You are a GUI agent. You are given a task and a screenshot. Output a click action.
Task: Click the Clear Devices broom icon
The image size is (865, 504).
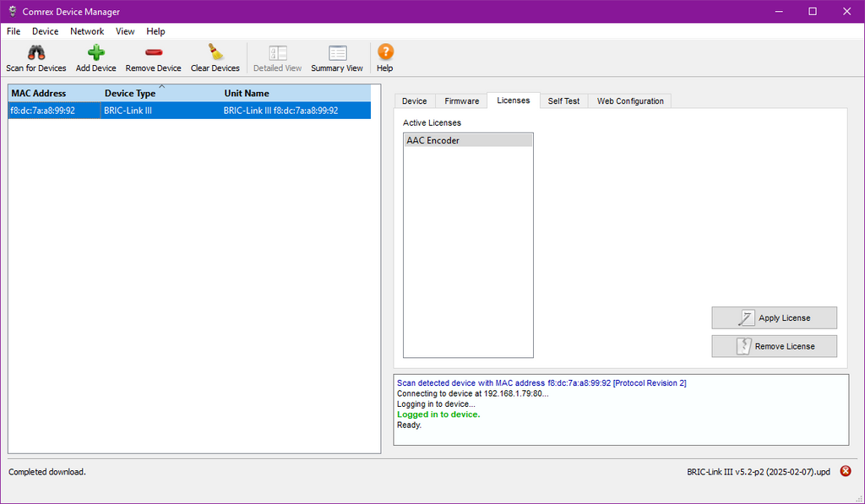coord(215,53)
